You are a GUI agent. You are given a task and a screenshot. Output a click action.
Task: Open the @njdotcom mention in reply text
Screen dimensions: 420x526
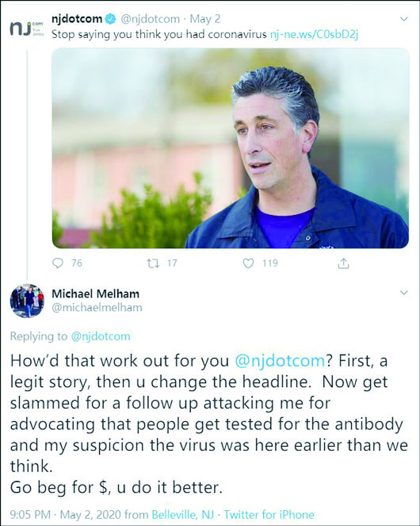(280, 361)
